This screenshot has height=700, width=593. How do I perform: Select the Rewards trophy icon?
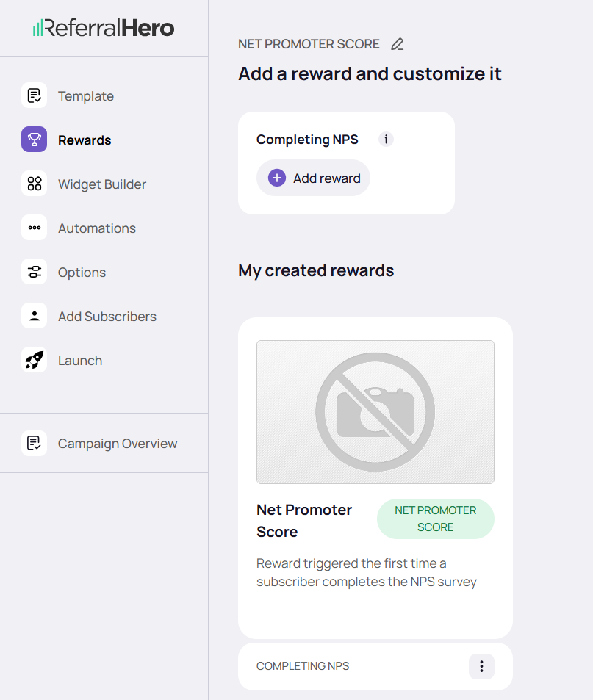[34, 140]
